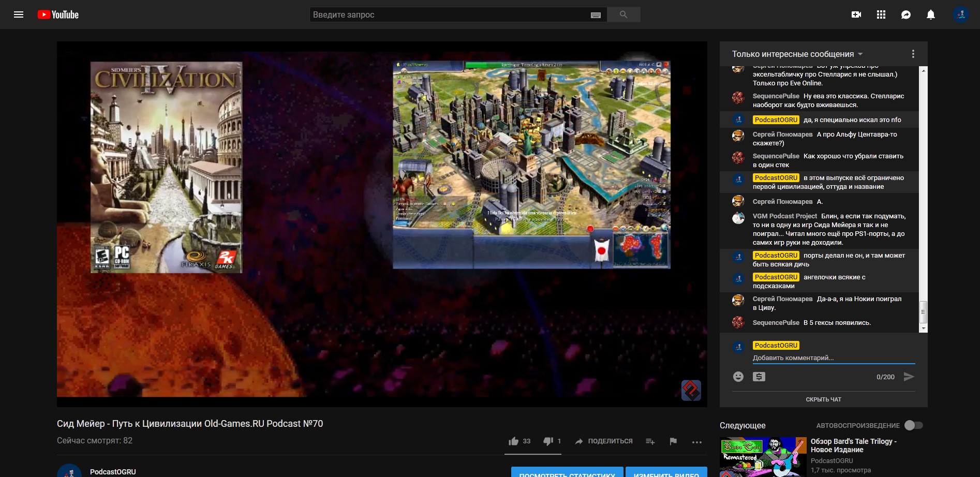Report the video with flag icon
This screenshot has height=477, width=980.
673,441
